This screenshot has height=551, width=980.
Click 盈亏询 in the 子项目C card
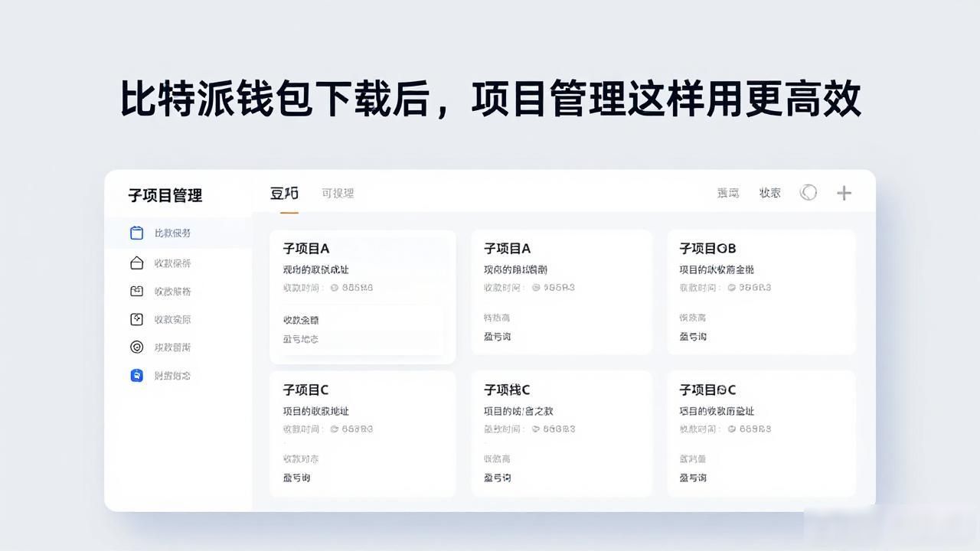297,478
